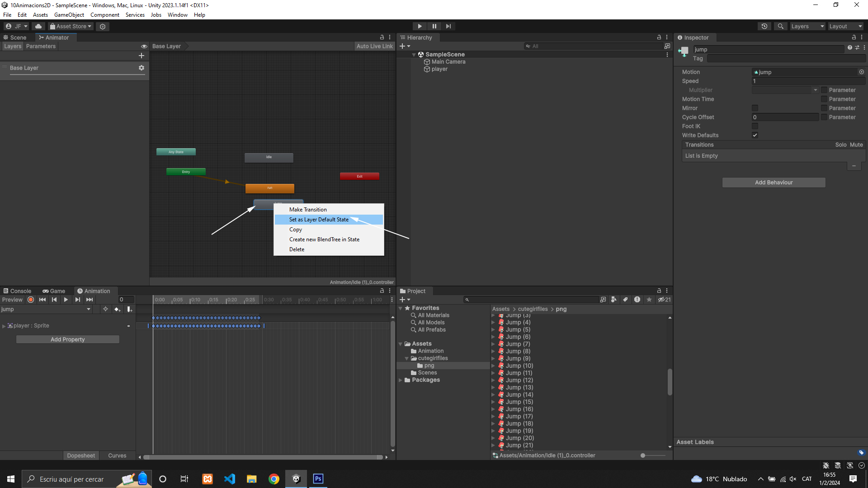Click the Add keyframe icon
The width and height of the screenshot is (868, 488).
click(118, 309)
